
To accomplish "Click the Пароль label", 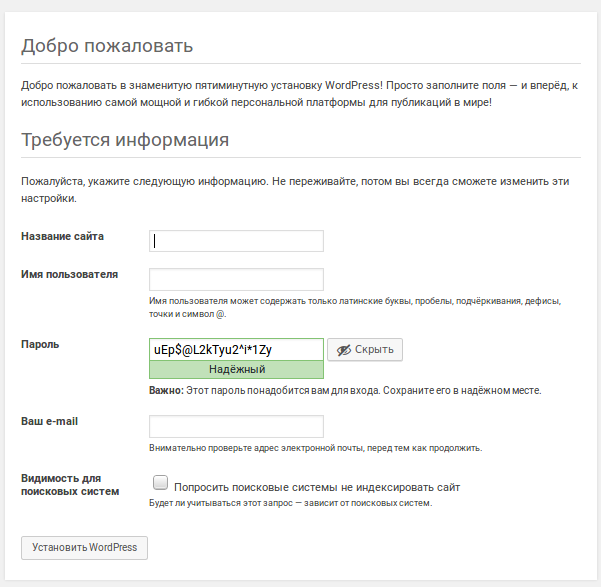I will click(x=40, y=344).
